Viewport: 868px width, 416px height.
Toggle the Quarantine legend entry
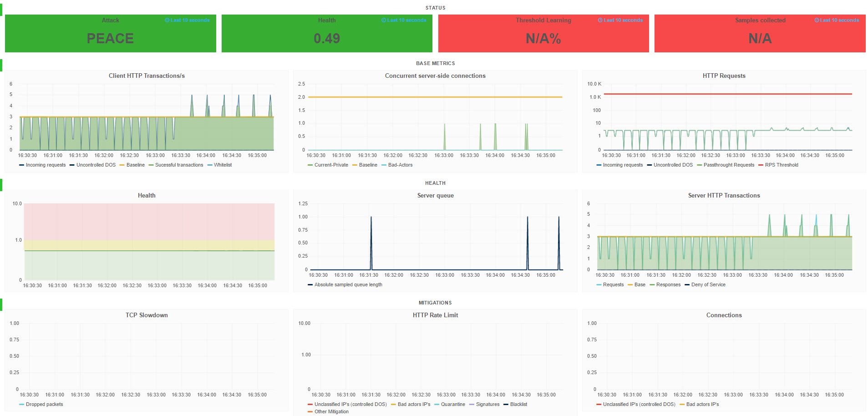453,405
